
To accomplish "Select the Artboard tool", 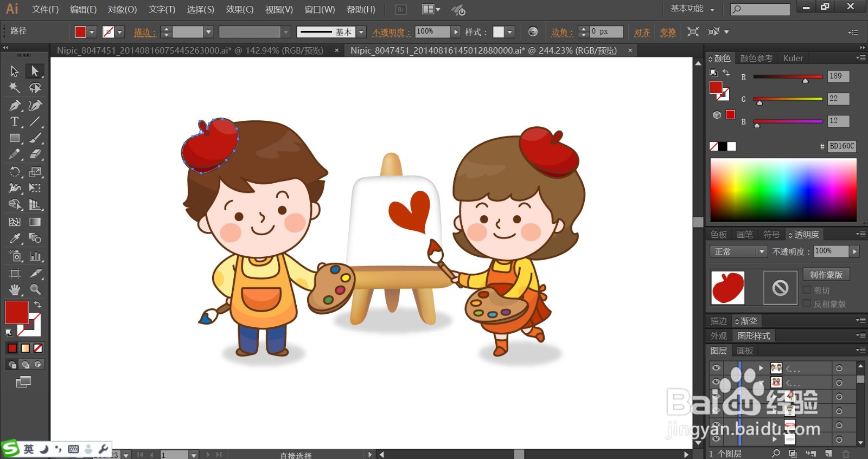I will click(15, 273).
